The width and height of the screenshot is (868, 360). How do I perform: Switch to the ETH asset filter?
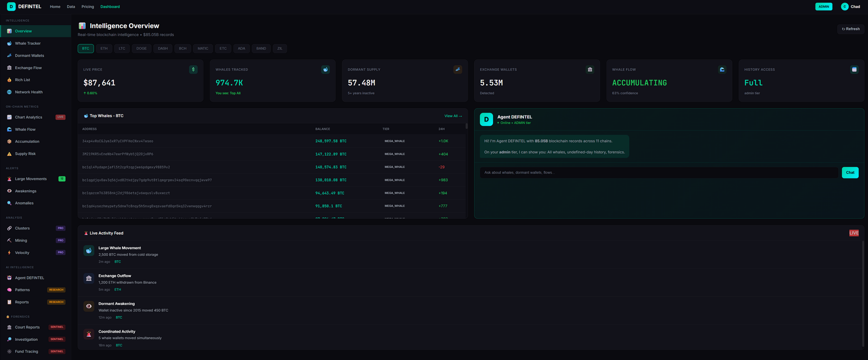point(104,48)
